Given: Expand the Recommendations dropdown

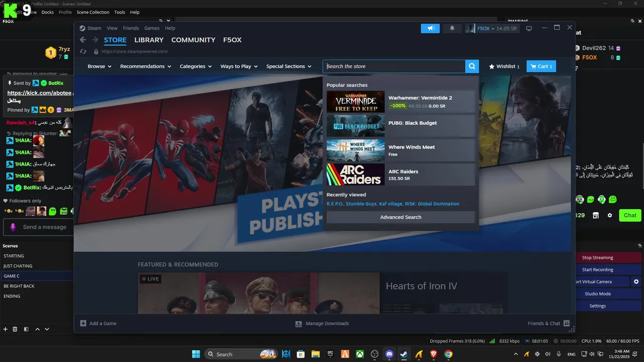Looking at the screenshot, I should click(145, 66).
